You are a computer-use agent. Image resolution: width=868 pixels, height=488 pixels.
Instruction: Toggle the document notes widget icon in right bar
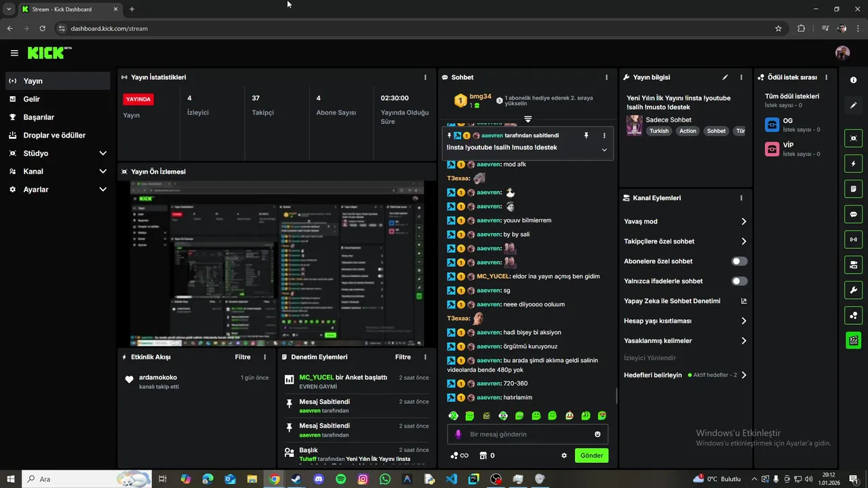pyautogui.click(x=853, y=188)
